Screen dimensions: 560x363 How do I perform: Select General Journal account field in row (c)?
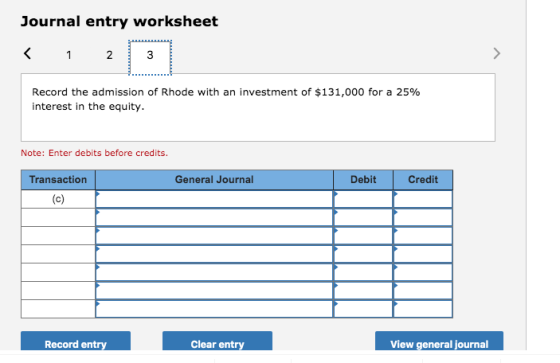pyautogui.click(x=214, y=199)
